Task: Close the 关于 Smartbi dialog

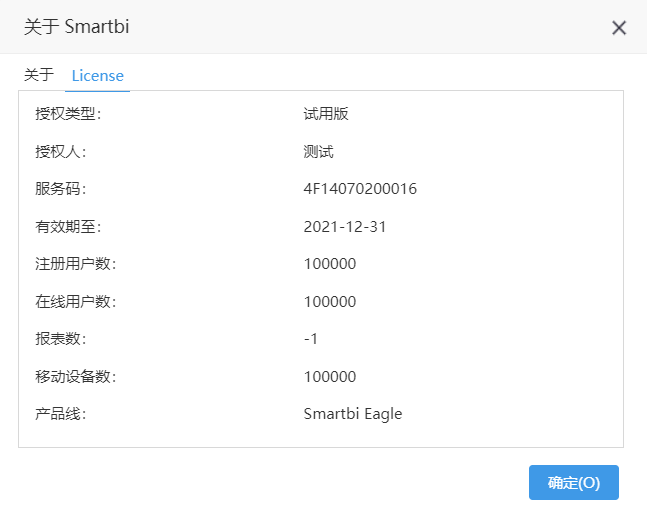Action: click(619, 28)
